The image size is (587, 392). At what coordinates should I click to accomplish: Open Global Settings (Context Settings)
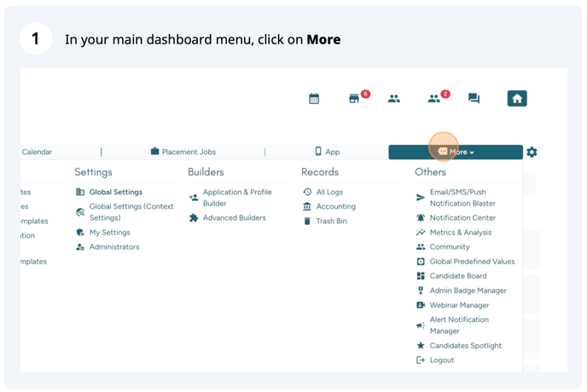pos(131,212)
